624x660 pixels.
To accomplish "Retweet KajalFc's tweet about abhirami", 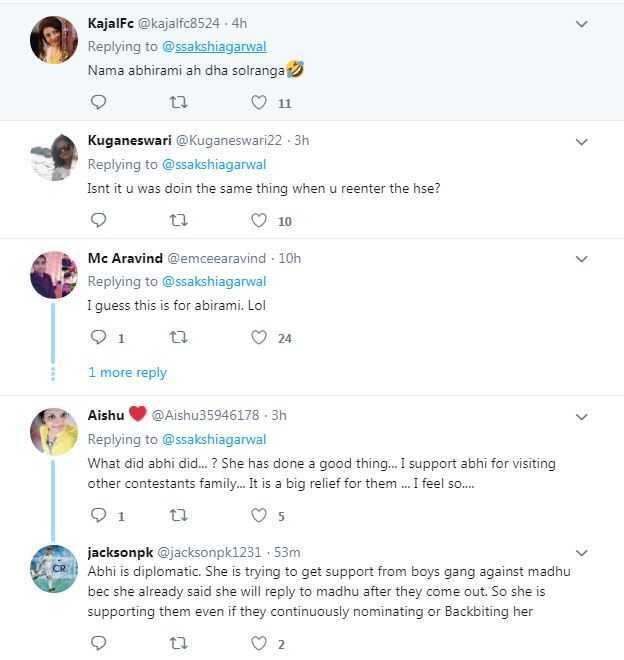I will pos(178,102).
